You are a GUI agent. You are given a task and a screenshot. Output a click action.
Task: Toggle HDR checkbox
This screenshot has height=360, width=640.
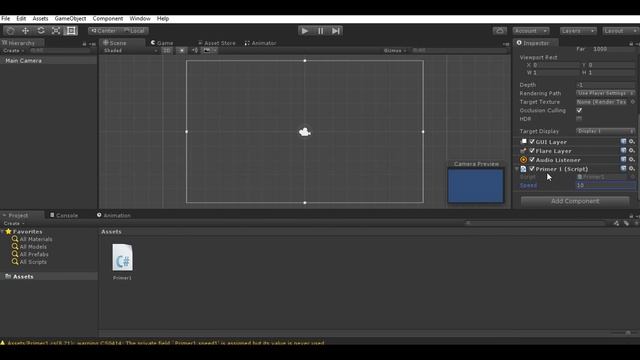pos(579,119)
